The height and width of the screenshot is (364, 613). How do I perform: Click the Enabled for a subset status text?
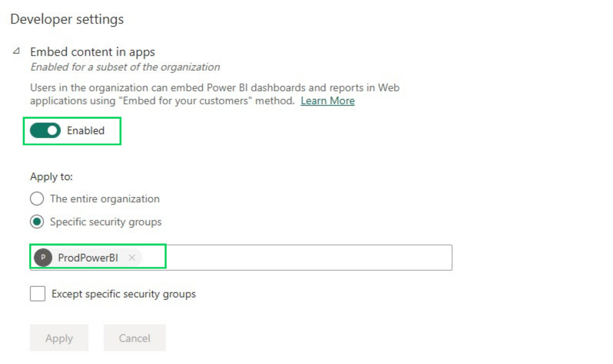(x=125, y=67)
